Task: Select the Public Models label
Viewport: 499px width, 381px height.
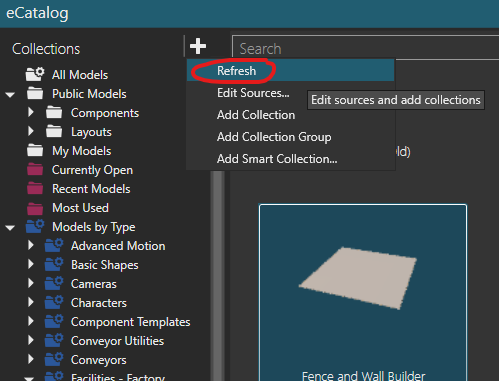Action: (89, 94)
